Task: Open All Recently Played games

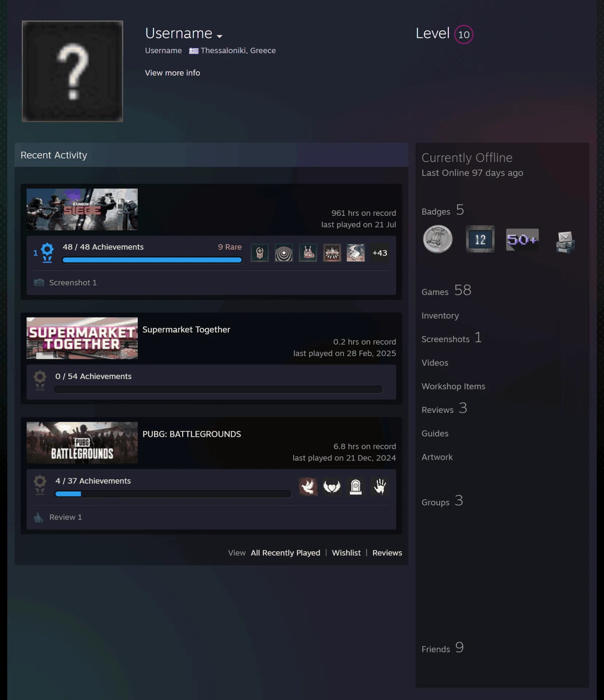Action: point(286,553)
